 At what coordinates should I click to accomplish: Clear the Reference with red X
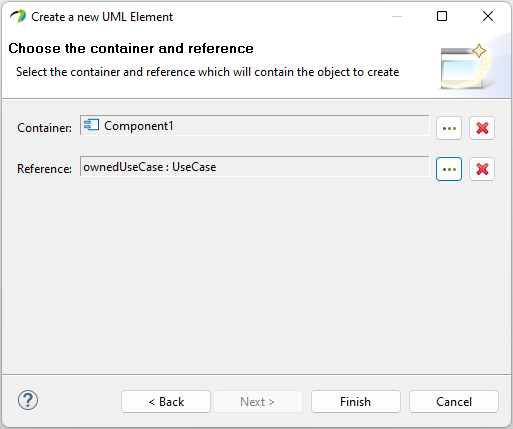tap(482, 169)
